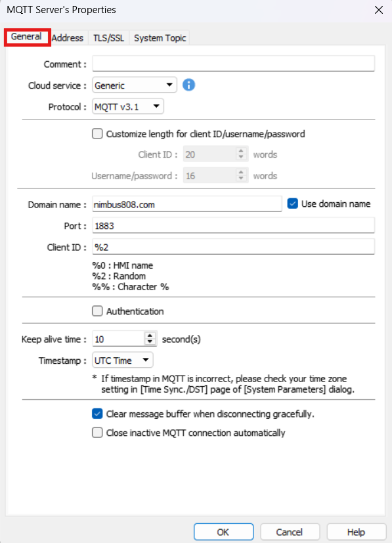Disable Clear message buffer when disconnecting gracefully
The image size is (392, 543).
[97, 414]
